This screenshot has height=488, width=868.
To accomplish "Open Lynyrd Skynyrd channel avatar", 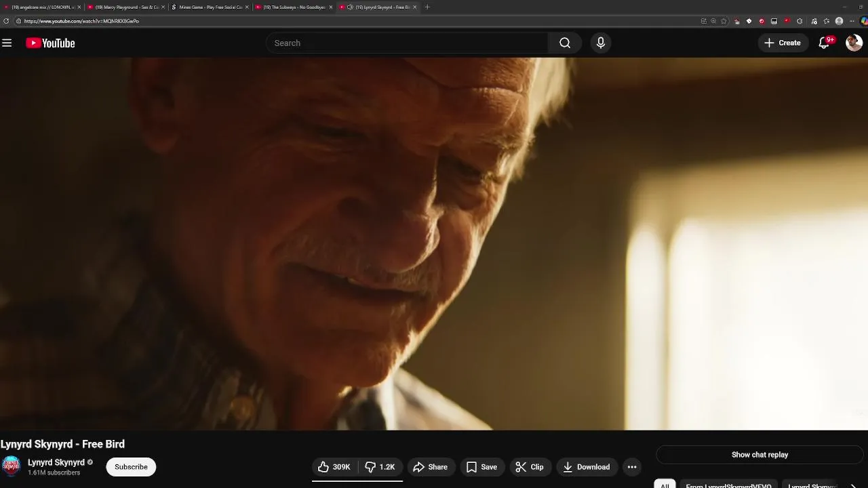I will 11,466.
